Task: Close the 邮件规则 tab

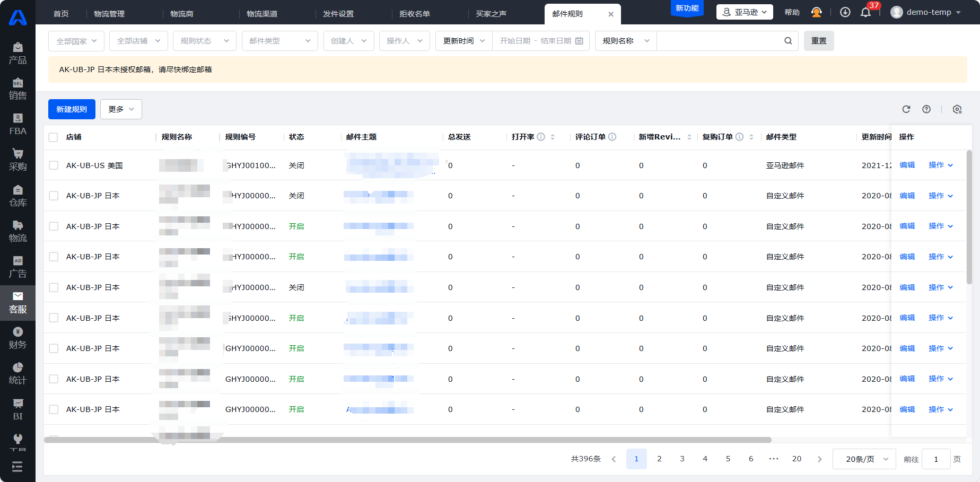Action: click(x=611, y=14)
